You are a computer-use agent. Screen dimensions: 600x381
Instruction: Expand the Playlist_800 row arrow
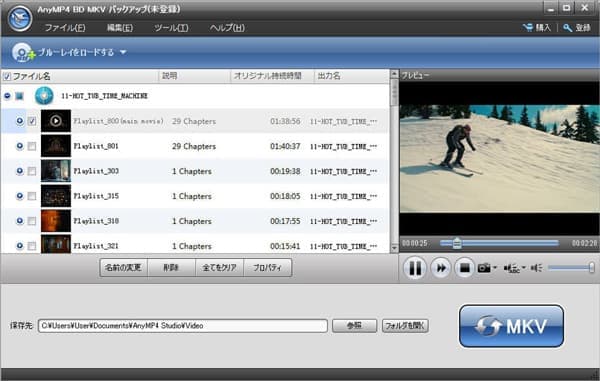click(x=20, y=121)
